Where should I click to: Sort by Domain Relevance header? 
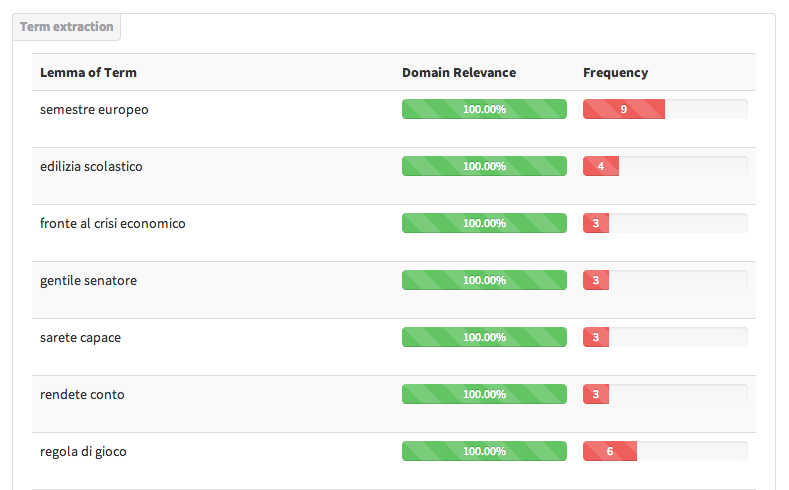pyautogui.click(x=459, y=72)
